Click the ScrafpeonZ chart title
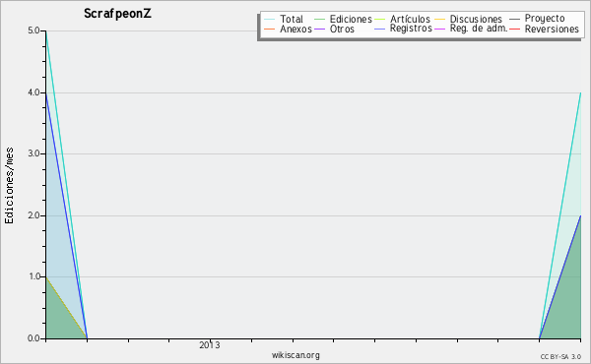The image size is (591, 364). point(117,14)
